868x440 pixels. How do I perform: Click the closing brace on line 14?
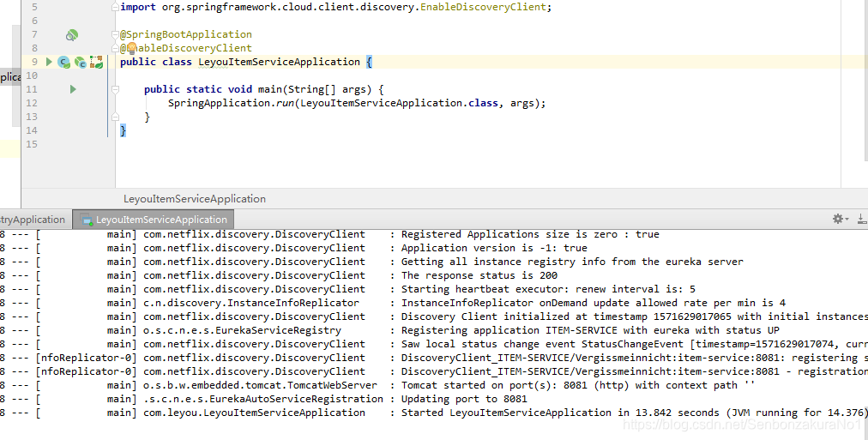(123, 130)
